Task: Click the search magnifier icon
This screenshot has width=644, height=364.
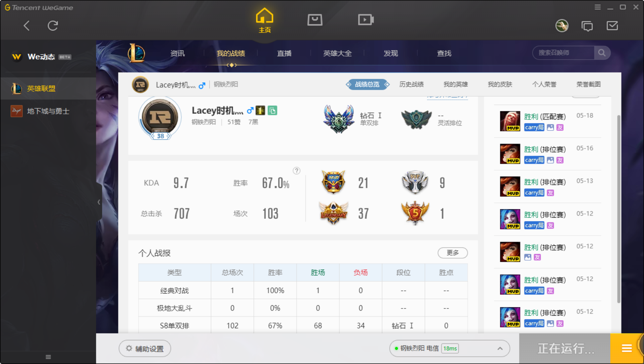Action: (x=602, y=53)
